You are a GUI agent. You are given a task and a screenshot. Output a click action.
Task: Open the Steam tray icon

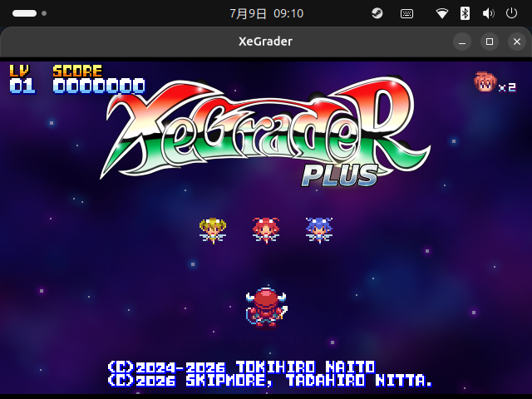377,13
